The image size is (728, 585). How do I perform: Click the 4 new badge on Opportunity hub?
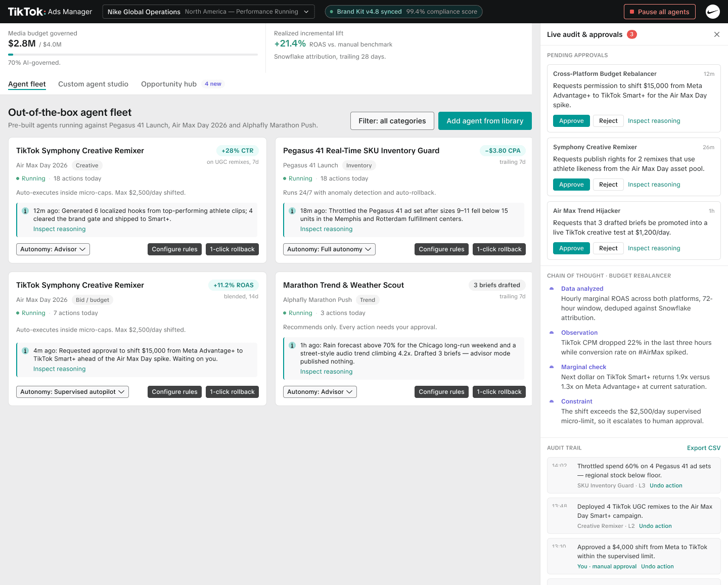point(213,84)
